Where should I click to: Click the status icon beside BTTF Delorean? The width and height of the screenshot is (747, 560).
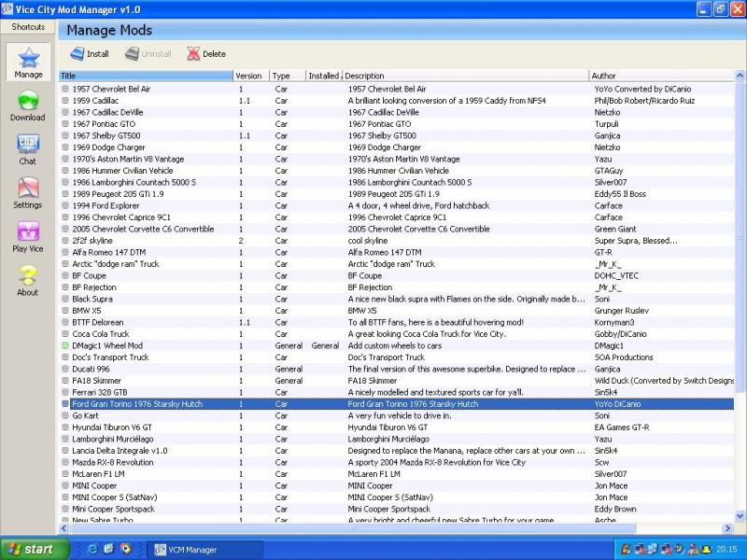pyautogui.click(x=65, y=322)
